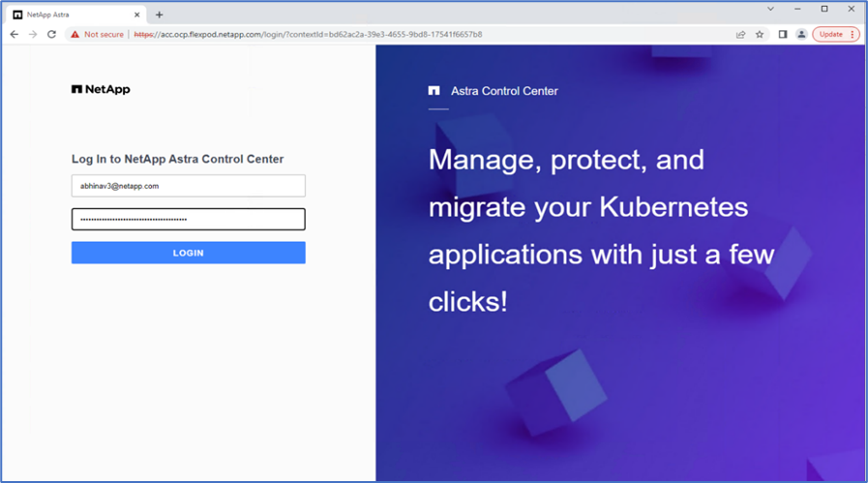Focus the password input field
The width and height of the screenshot is (868, 483).
point(189,220)
